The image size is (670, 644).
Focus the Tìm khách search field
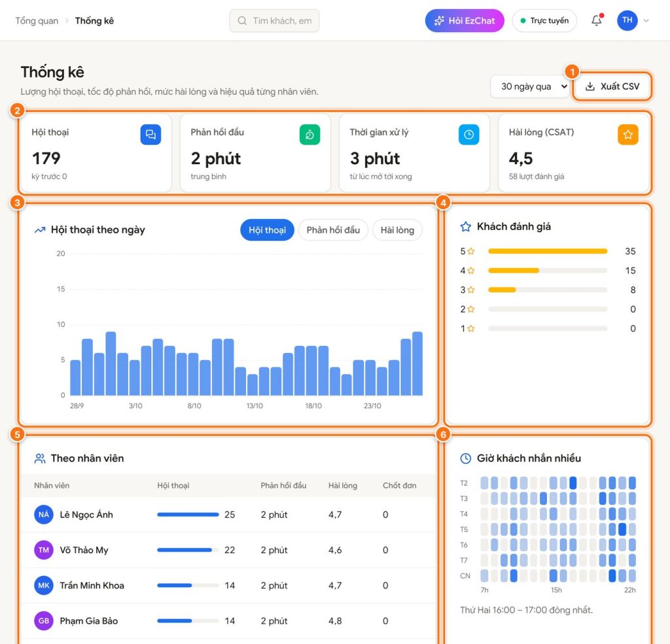tap(274, 20)
